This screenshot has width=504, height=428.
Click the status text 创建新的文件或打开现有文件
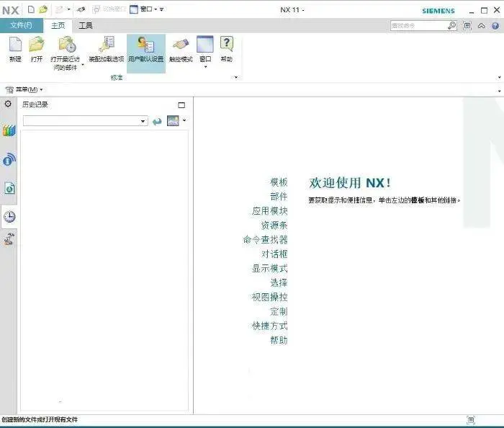(x=40, y=419)
